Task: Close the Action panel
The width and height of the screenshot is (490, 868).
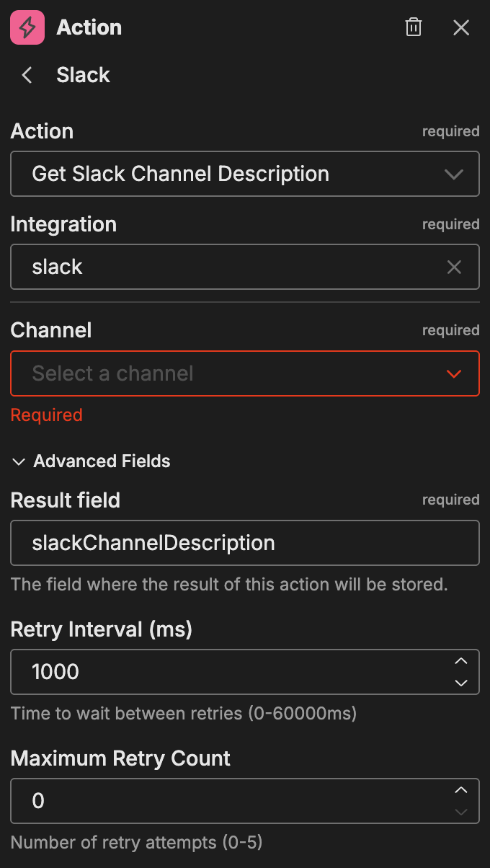Action: (461, 27)
